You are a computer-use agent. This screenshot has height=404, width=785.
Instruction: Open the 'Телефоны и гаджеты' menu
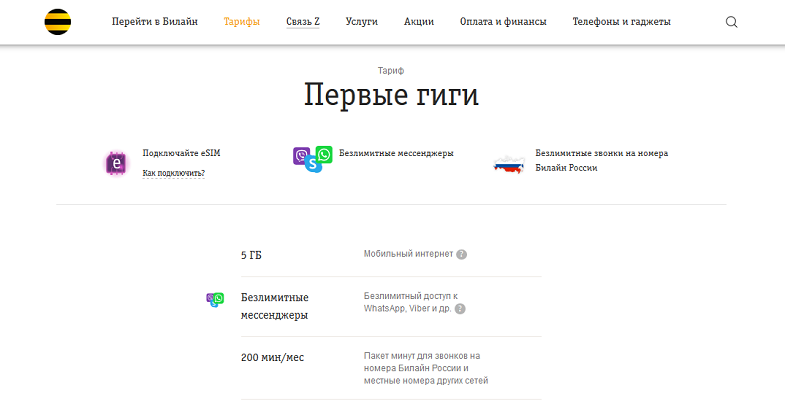click(622, 22)
